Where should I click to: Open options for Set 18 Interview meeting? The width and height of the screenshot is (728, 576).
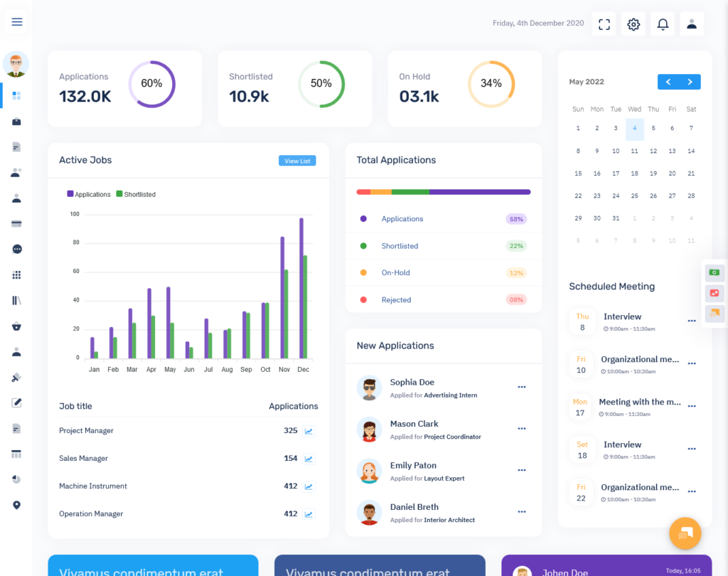coord(692,449)
